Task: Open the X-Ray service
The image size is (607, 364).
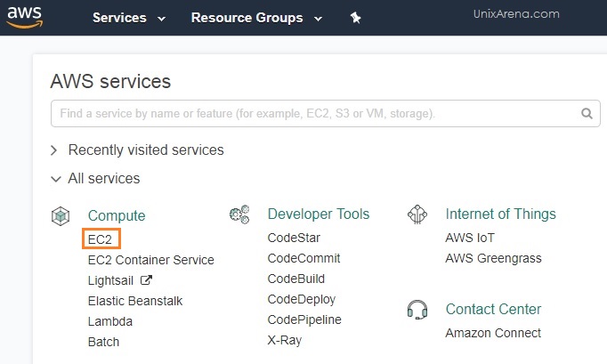Action: click(285, 340)
